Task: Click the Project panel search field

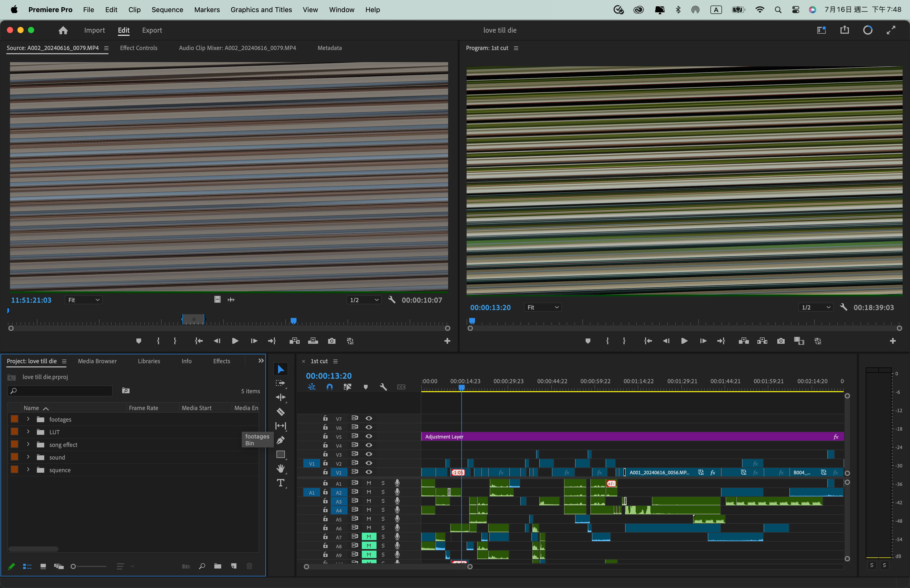Action: click(x=61, y=391)
